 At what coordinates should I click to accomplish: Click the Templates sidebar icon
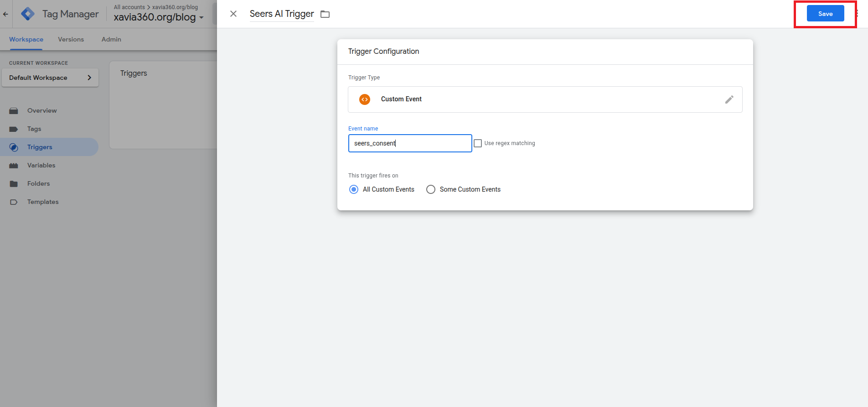[14, 202]
